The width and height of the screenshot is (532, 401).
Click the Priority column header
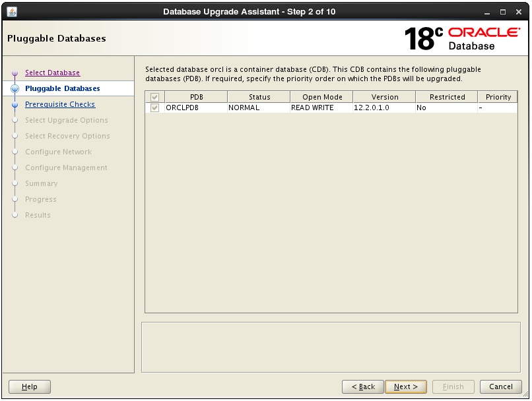[x=498, y=97]
